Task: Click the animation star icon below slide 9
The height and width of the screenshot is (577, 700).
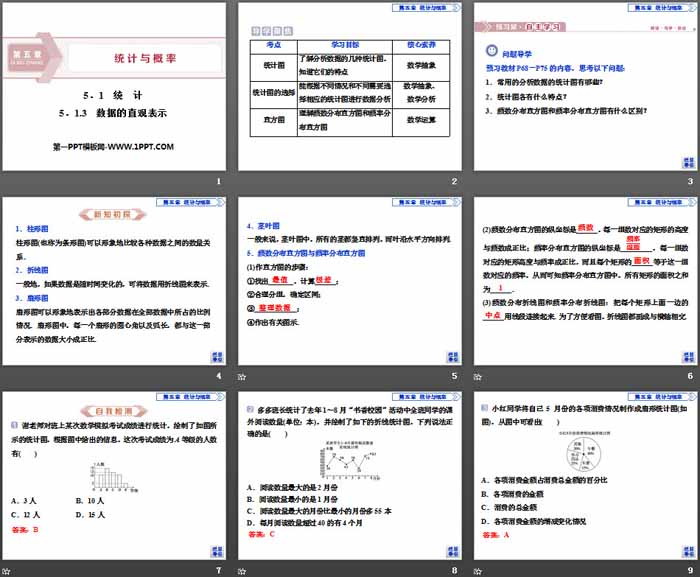Action: point(475,570)
